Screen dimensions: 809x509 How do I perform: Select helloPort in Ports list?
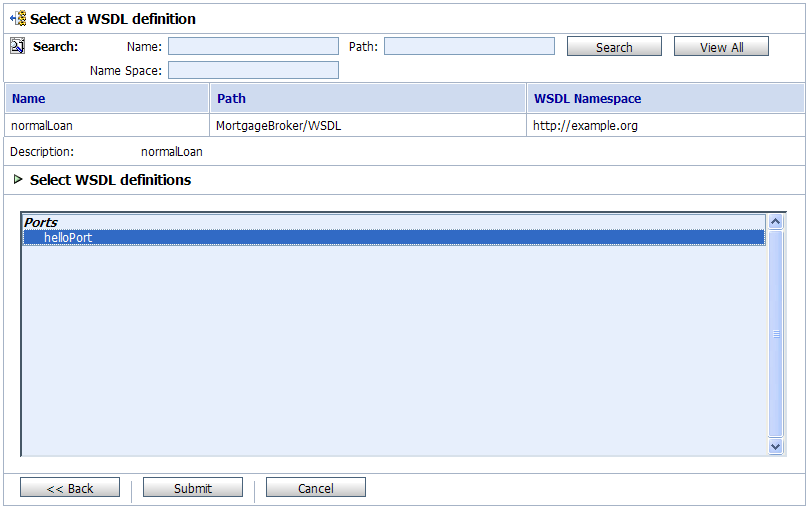[394, 238]
